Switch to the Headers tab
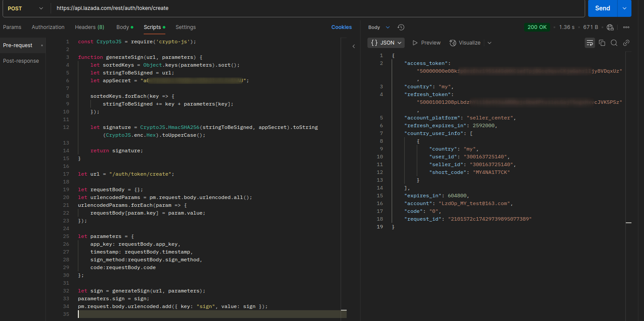The width and height of the screenshot is (644, 321). click(89, 27)
